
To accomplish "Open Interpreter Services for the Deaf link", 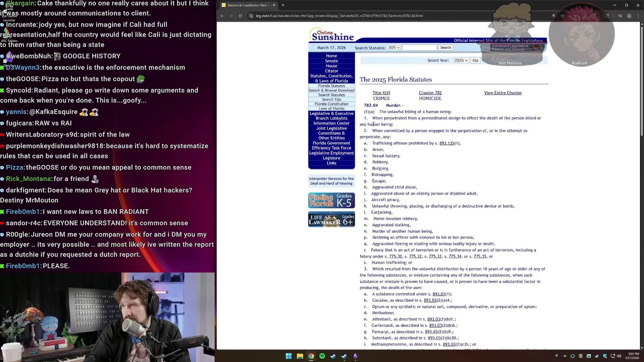I will click(x=332, y=181).
